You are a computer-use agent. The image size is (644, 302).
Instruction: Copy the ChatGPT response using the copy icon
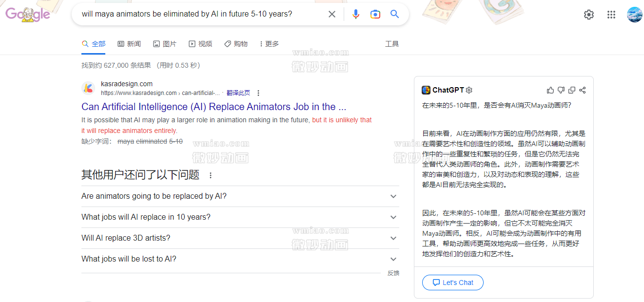click(571, 90)
